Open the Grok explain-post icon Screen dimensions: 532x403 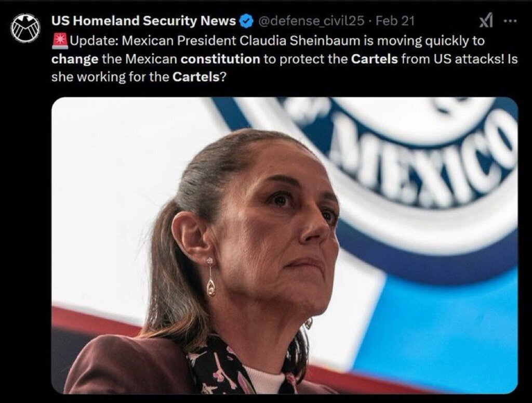point(486,21)
